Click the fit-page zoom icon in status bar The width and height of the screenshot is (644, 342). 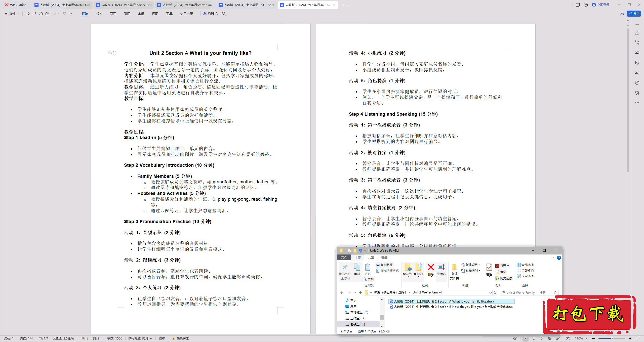click(568, 338)
